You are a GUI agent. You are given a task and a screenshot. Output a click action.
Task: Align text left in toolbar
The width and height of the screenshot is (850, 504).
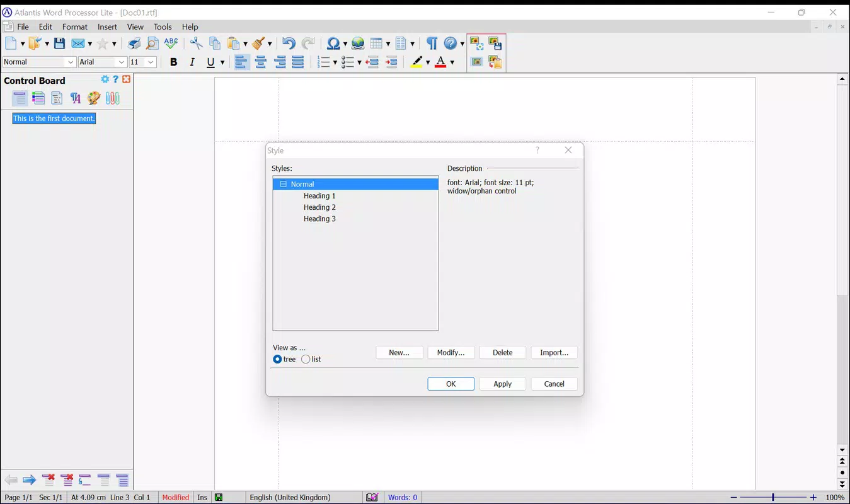coord(242,62)
